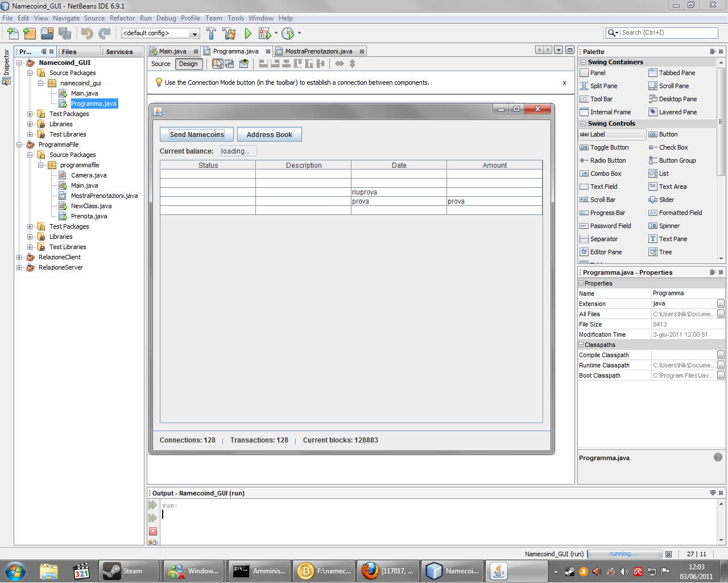Image resolution: width=728 pixels, height=583 pixels.
Task: Profile main project with clock icon
Action: click(288, 34)
